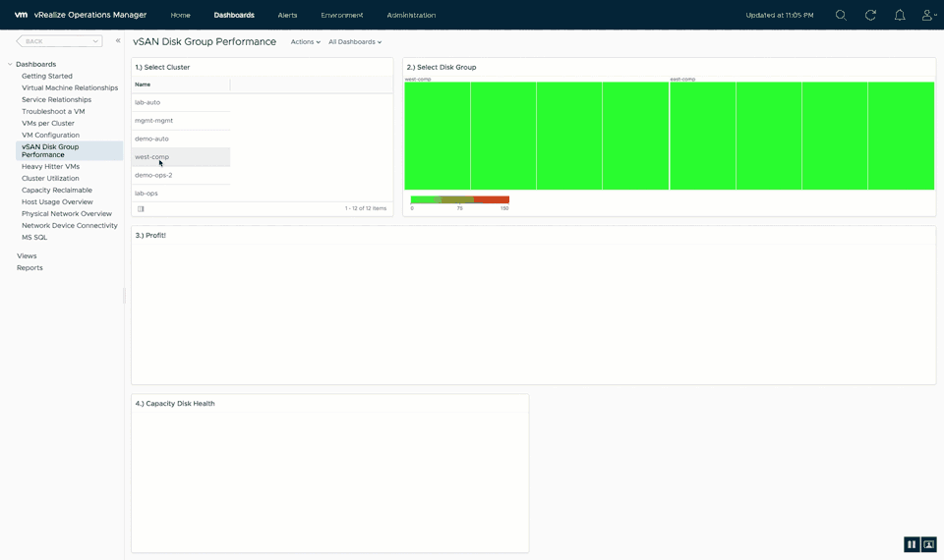Click first east-comp disk group tile
The image size is (944, 560).
click(702, 136)
